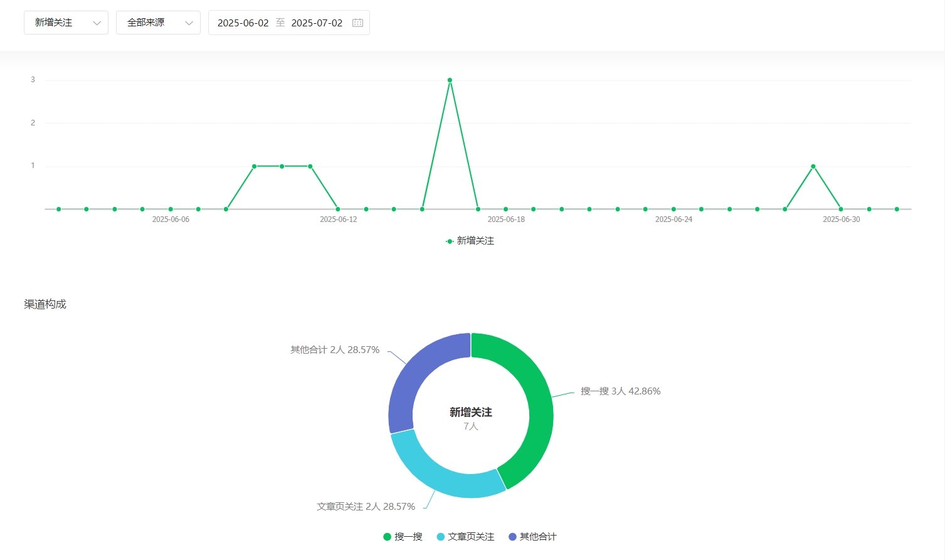Image resolution: width=945 pixels, height=560 pixels.
Task: Open the 新增关注 metric dropdown
Action: click(66, 23)
